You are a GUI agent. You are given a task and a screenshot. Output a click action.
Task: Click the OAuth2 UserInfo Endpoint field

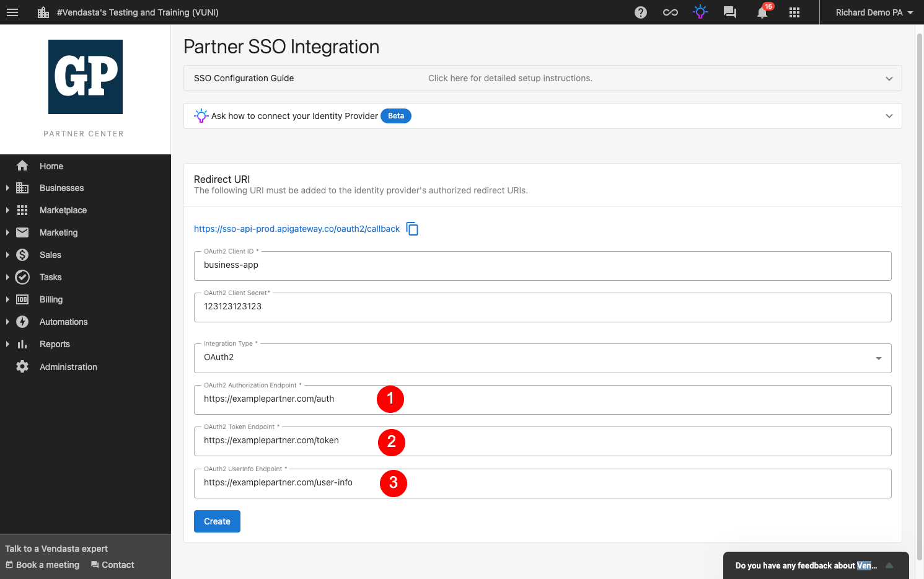coord(543,484)
